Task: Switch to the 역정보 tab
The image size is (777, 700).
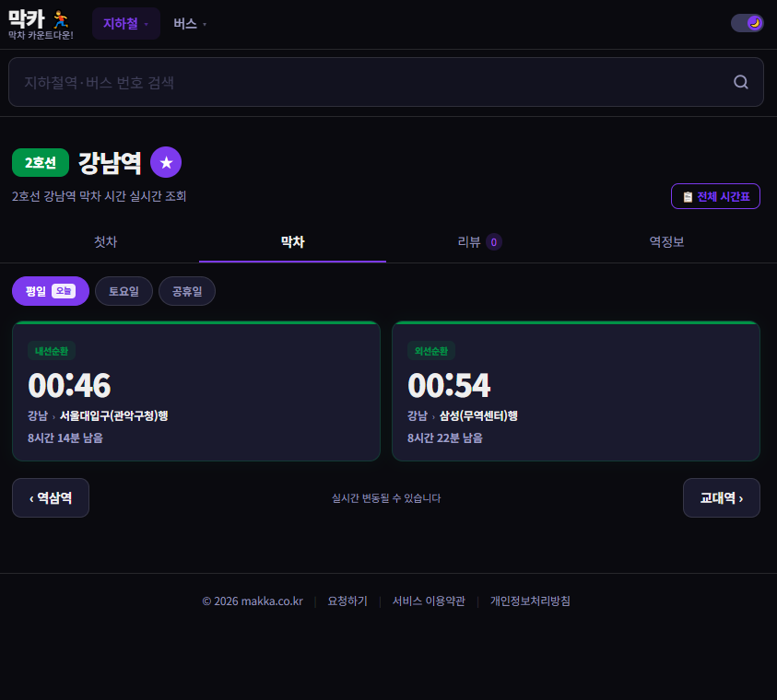Action: click(666, 242)
